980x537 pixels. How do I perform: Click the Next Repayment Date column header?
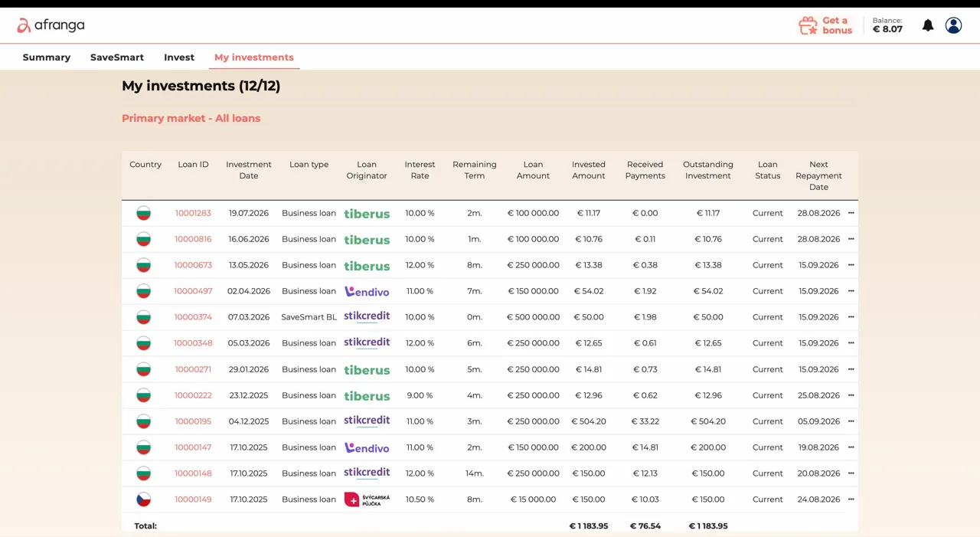tap(818, 175)
